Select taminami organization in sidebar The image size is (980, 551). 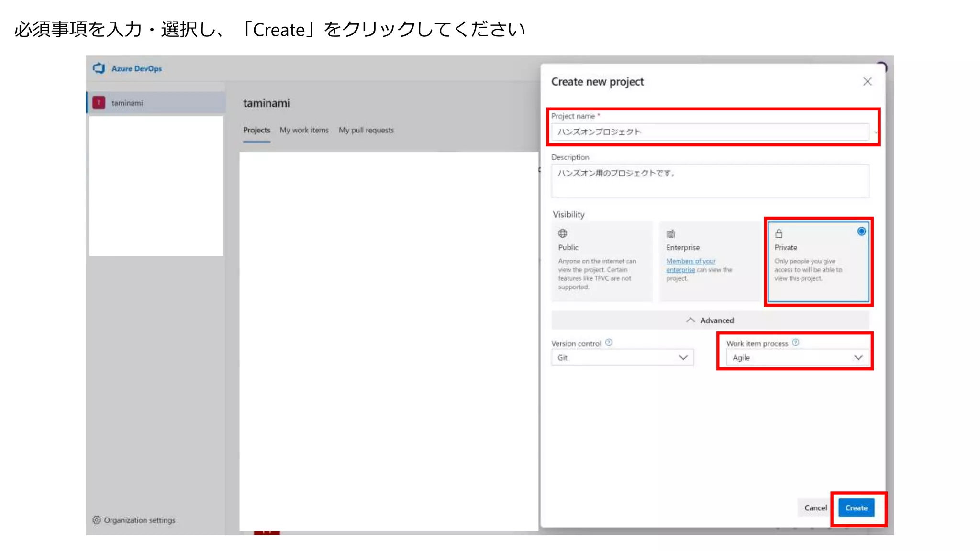pos(156,103)
